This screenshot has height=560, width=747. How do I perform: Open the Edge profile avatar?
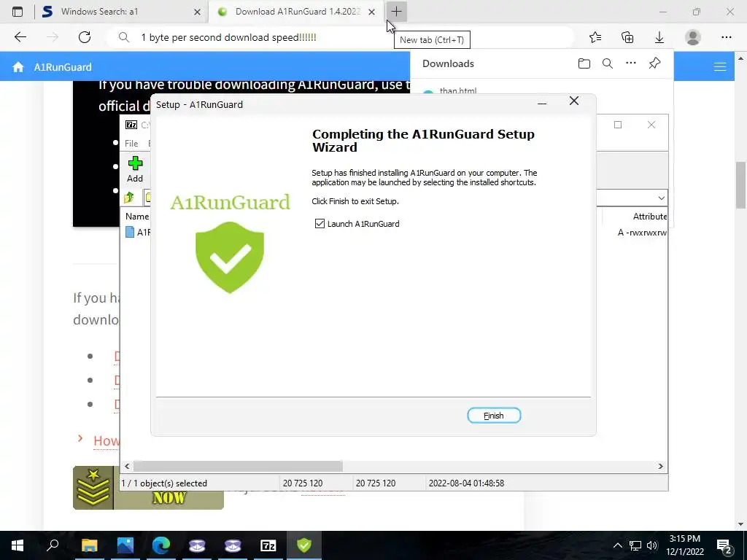pos(693,37)
